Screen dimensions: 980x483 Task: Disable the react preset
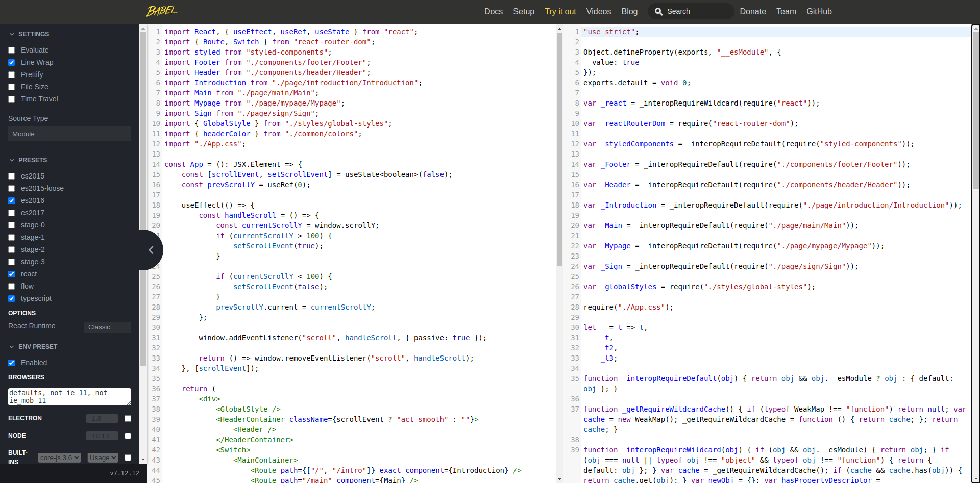(x=12, y=274)
